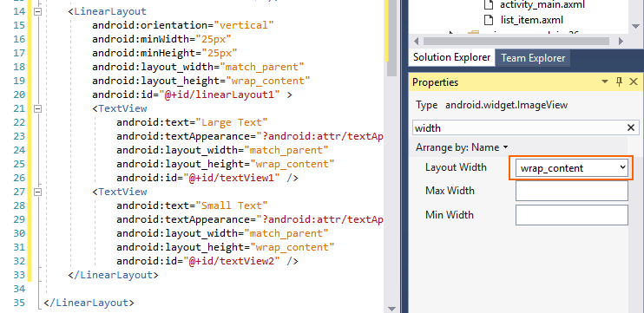The image size is (644, 313).
Task: Click the "wrap_content" value on line 19
Action: tap(268, 81)
